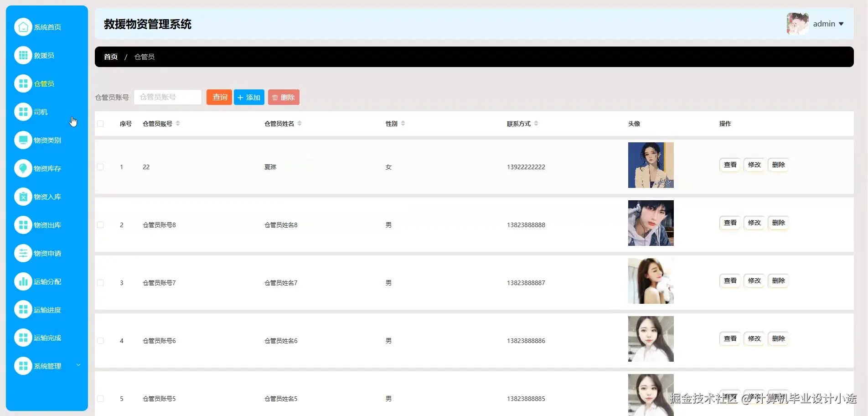Click the blue 添加 button

pyautogui.click(x=249, y=97)
